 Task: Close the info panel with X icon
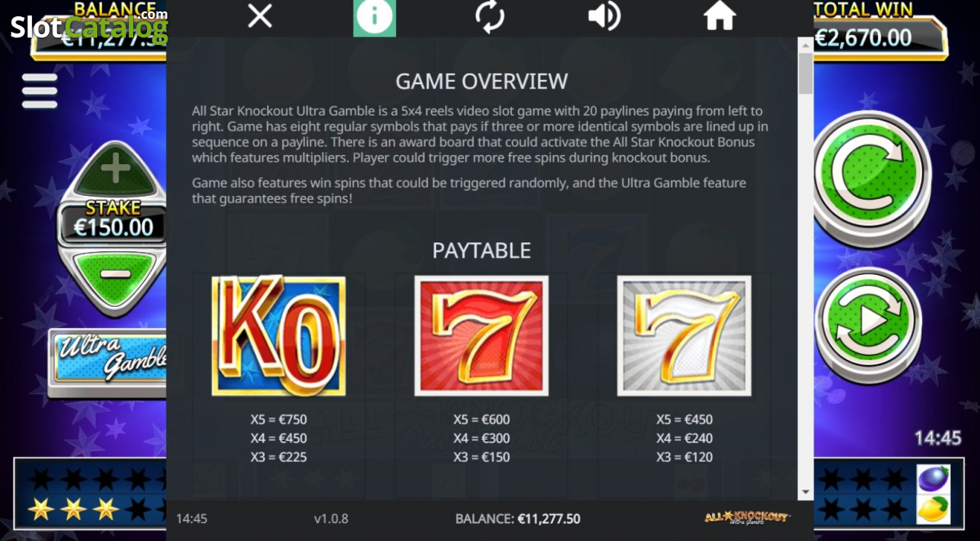point(260,16)
